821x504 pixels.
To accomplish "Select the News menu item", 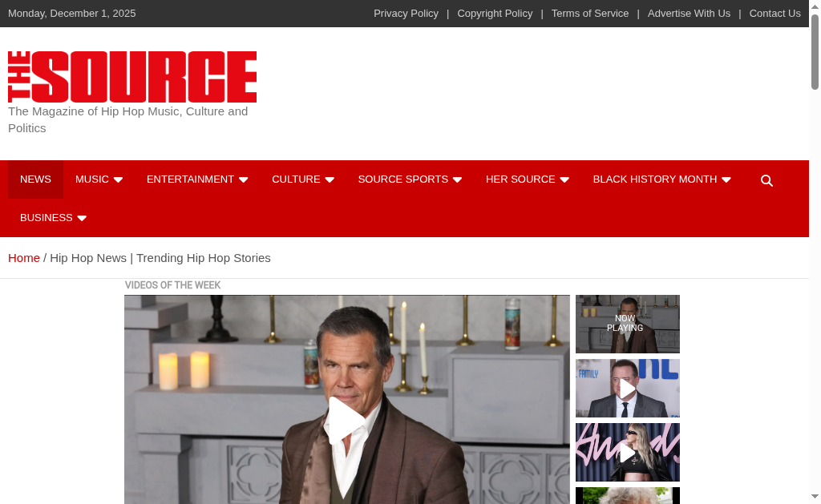I will point(35,179).
